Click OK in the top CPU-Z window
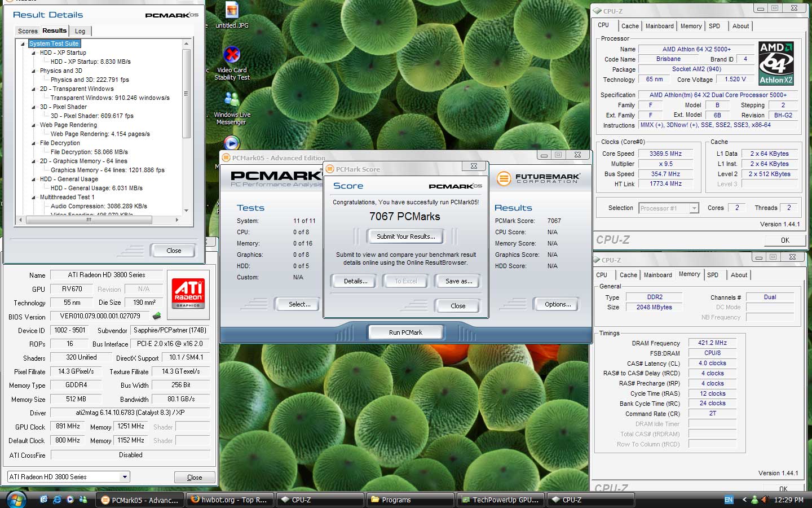The width and height of the screenshot is (812, 508). pos(785,240)
